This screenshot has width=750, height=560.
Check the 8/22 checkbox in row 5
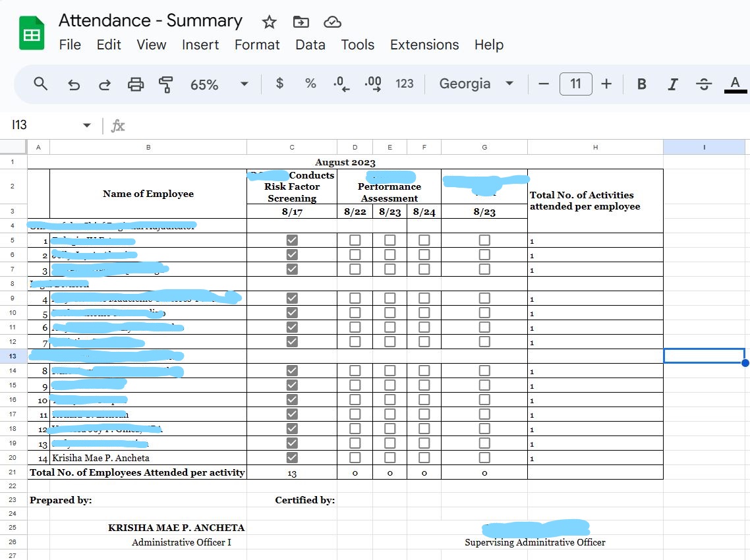coord(355,240)
